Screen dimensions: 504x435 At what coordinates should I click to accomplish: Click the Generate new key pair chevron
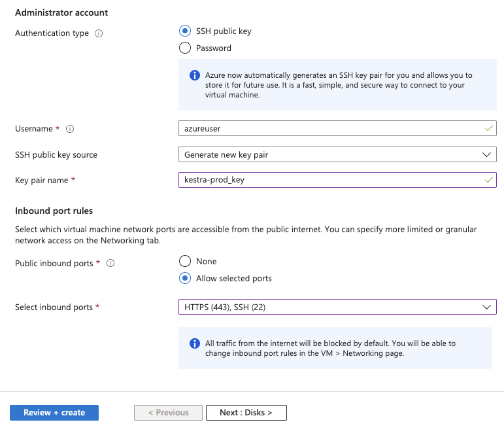point(486,154)
